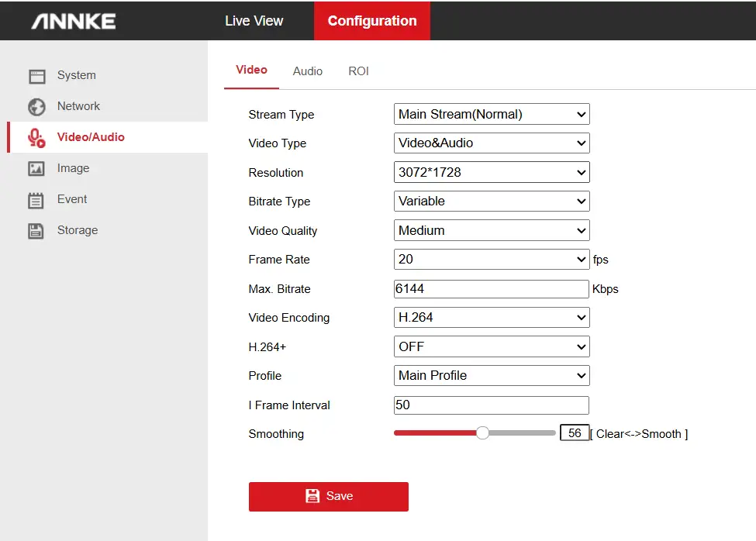Click the Storage floppy disk icon
This screenshot has width=756, height=541.
click(x=36, y=231)
